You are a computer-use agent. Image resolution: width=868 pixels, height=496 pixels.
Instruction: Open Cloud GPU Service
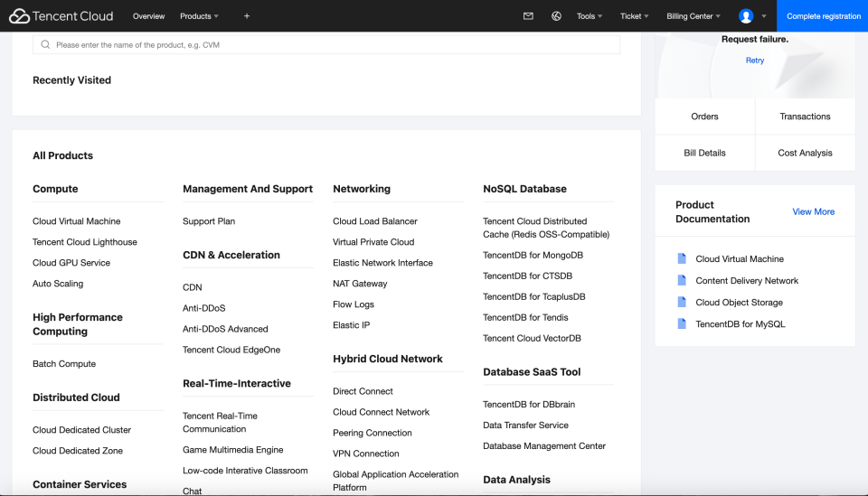pyautogui.click(x=71, y=263)
